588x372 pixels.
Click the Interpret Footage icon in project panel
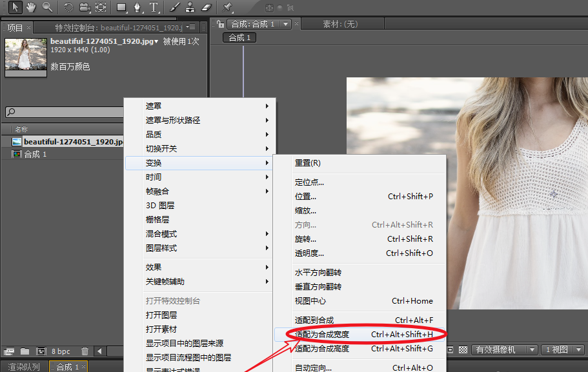(x=9, y=351)
